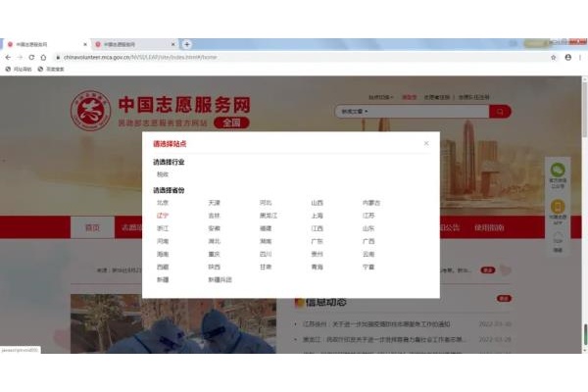588x392 pixels.
Task: Click the red search magnifier button
Action: [x=500, y=112]
